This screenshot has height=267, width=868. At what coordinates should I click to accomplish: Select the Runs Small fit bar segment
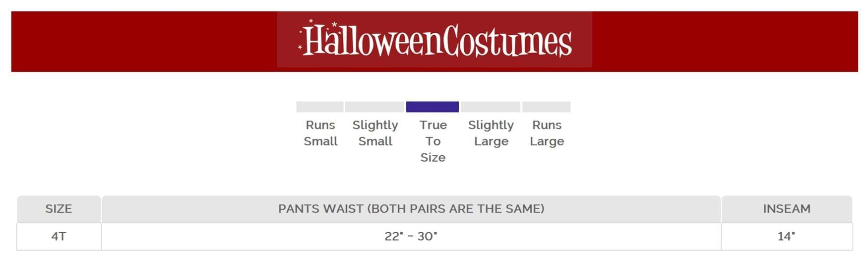[320, 107]
